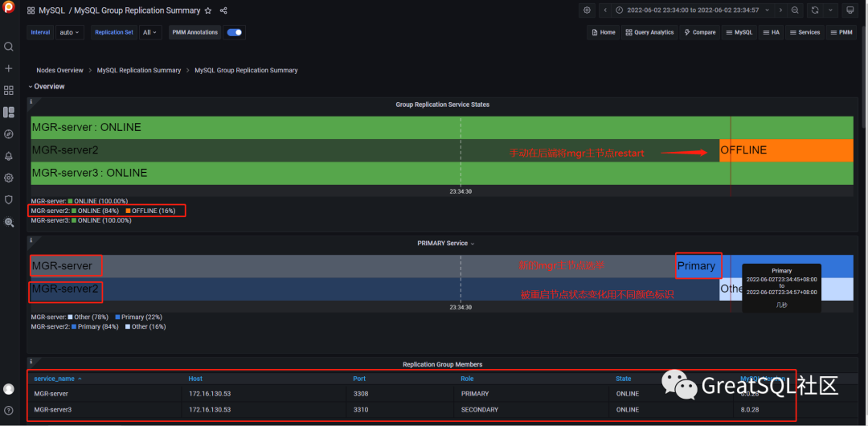Open the PMM dashboards menu
The width and height of the screenshot is (868, 426).
pyautogui.click(x=841, y=32)
